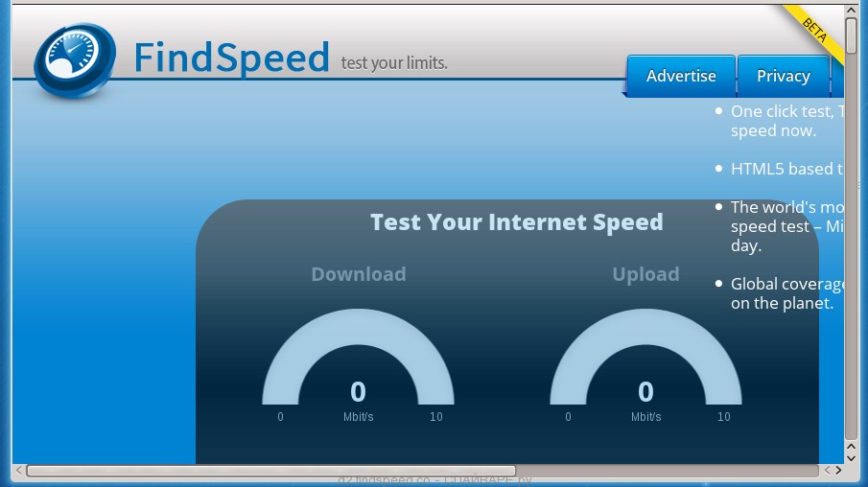The image size is (868, 487).
Task: Click the horizontal scrollbar left arrow
Action: click(x=19, y=471)
